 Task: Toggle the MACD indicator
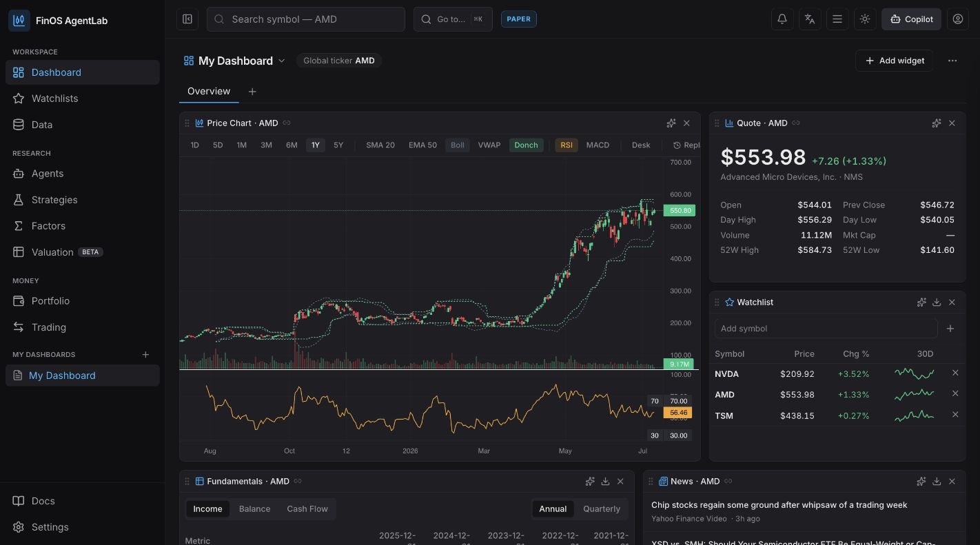pyautogui.click(x=598, y=145)
